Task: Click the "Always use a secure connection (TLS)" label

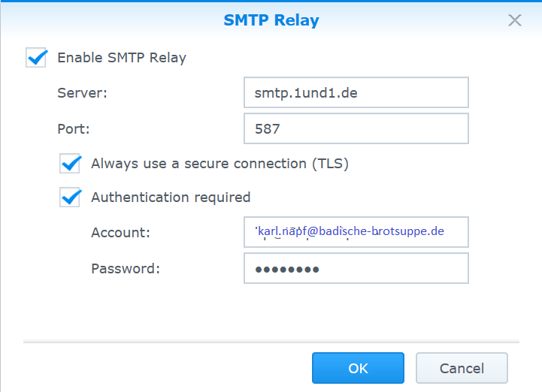Action: pos(220,163)
